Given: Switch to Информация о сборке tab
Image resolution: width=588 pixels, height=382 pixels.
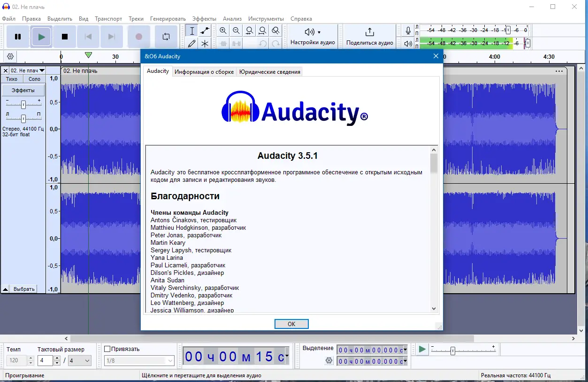Looking at the screenshot, I should (x=204, y=72).
